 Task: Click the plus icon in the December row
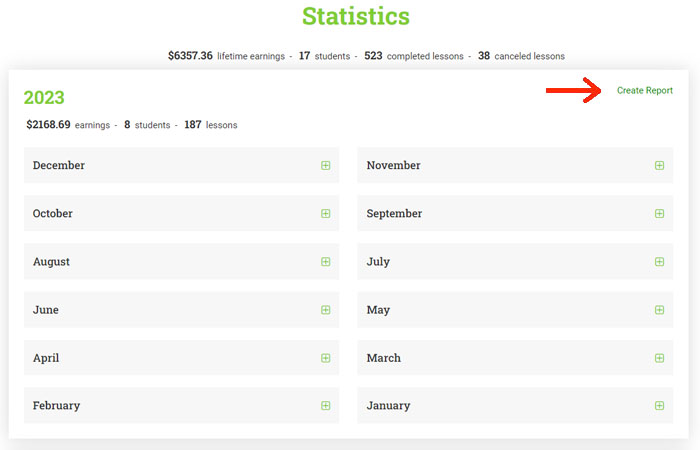[x=325, y=166]
